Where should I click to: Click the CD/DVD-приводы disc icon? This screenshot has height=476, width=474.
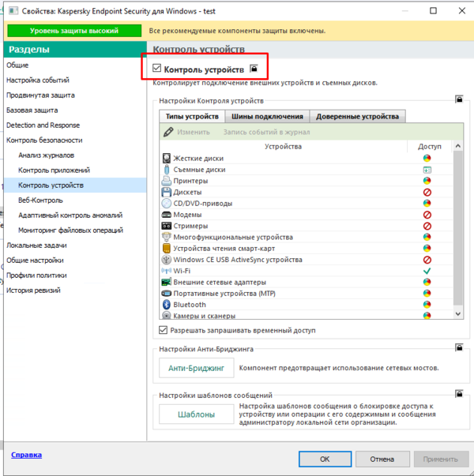pyautogui.click(x=166, y=203)
